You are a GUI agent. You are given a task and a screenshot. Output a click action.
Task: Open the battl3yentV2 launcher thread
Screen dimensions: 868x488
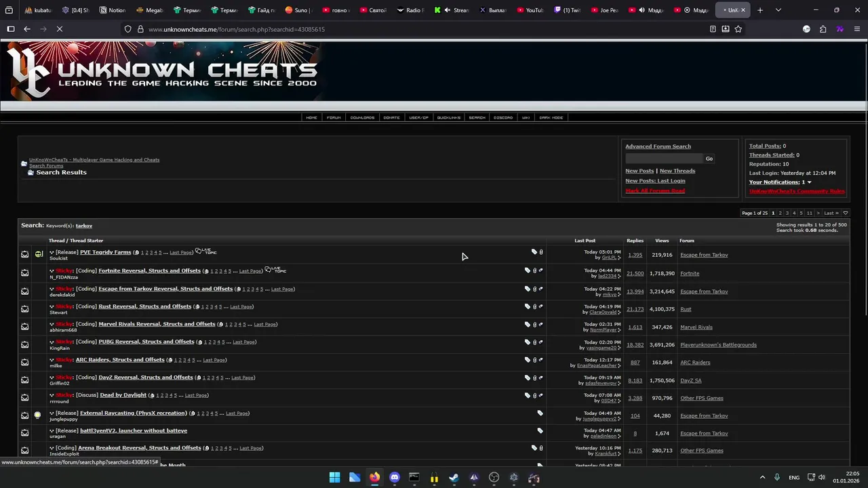134,430
